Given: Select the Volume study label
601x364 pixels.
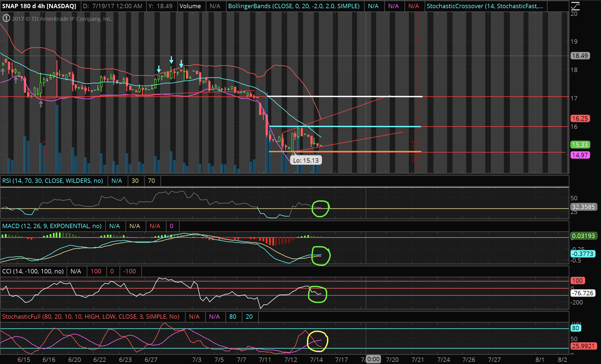Looking at the screenshot, I should click(x=190, y=6).
